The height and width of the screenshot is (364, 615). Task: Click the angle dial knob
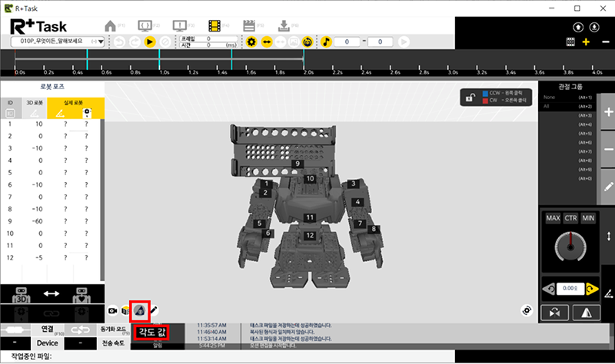point(570,247)
